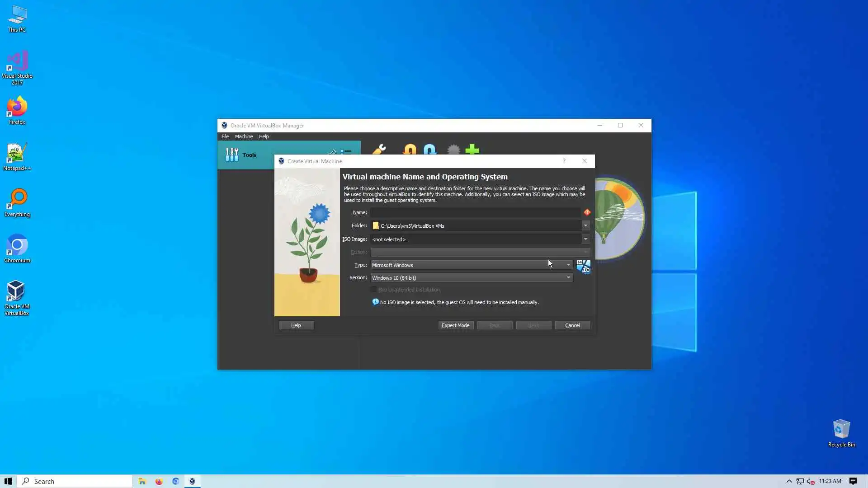Open the Type combo box
Image resolution: width=868 pixels, height=488 pixels.
[x=471, y=265]
